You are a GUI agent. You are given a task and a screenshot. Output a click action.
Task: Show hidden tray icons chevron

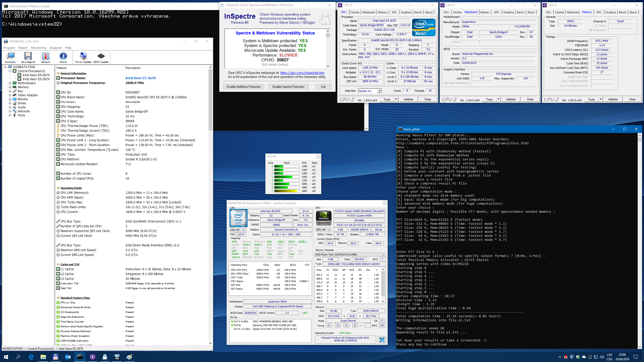click(x=559, y=357)
